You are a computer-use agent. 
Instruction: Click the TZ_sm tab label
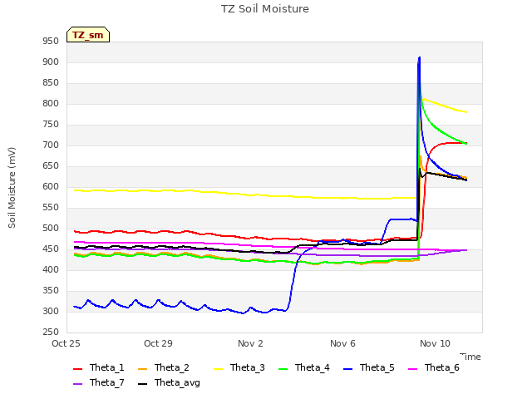click(88, 35)
